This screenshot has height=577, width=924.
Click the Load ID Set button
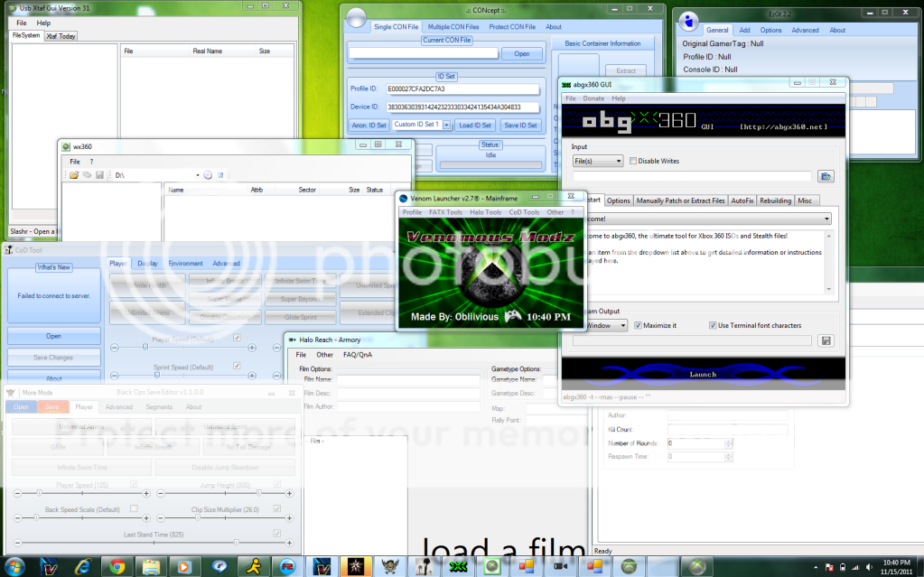coord(474,125)
